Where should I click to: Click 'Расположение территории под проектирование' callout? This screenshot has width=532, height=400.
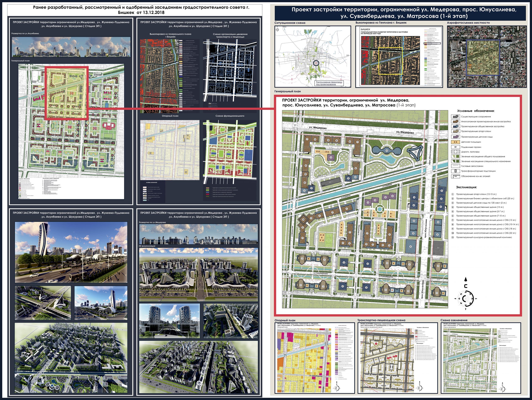tap(329, 83)
